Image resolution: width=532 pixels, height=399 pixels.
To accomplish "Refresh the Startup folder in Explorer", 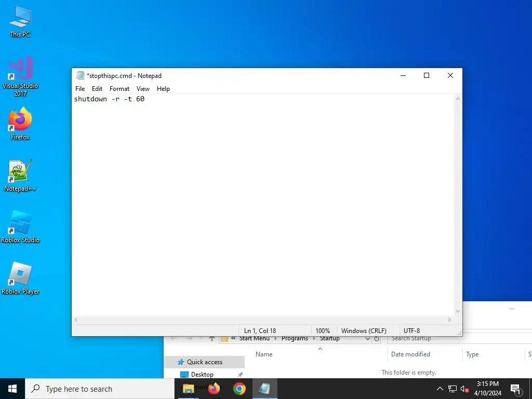I will (377, 339).
